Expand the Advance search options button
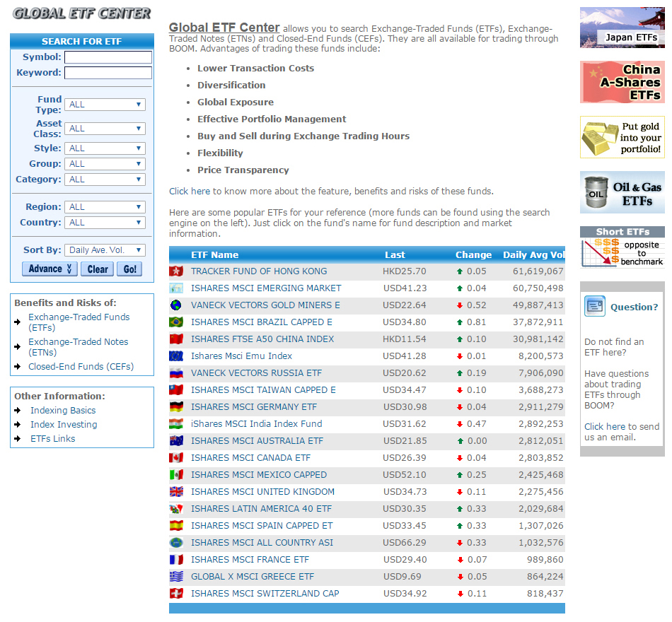 (x=50, y=269)
